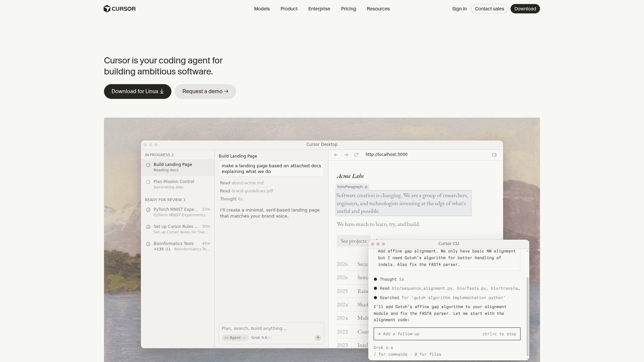Viewport: 644px width, 362px height.
Task: Click the Add a follow-up CLI input
Action: [447, 334]
